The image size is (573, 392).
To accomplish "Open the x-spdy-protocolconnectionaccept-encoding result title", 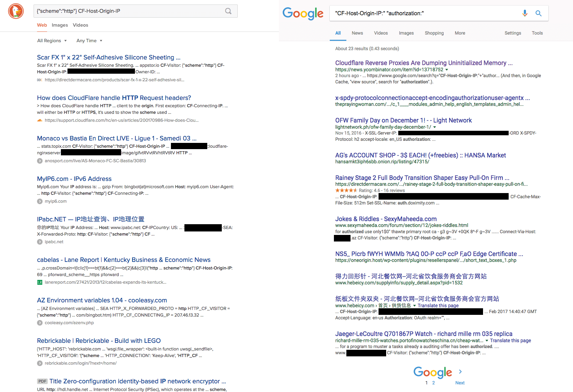I will point(433,98).
